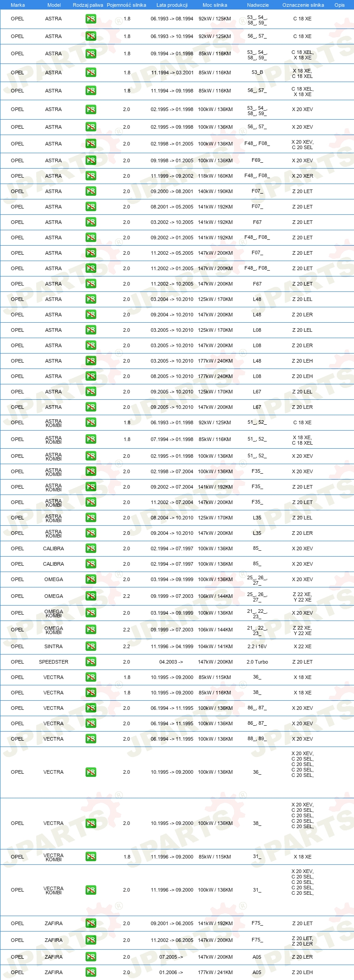
Task: Click the fuel icon for ASTRA 02.1995 -> 09.1998
Action: (x=91, y=127)
